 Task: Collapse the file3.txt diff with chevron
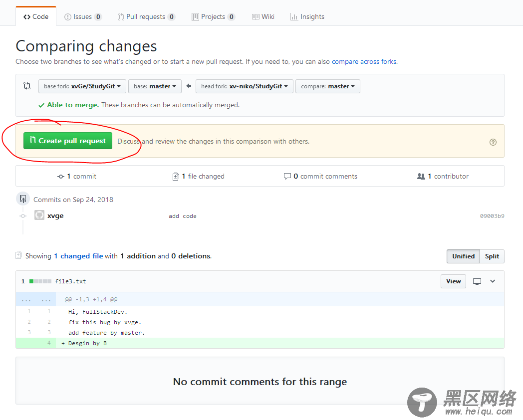[493, 281]
